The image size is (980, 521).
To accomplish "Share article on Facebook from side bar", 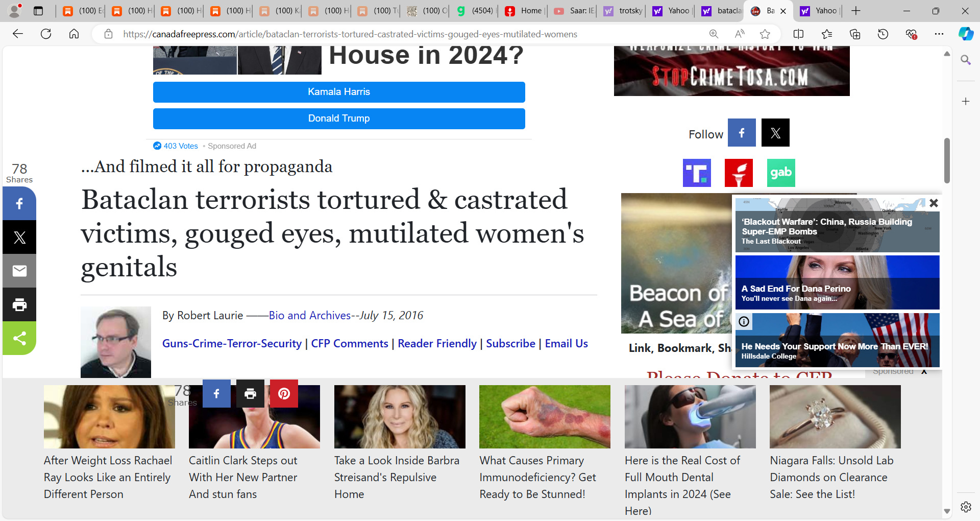I will pos(19,203).
